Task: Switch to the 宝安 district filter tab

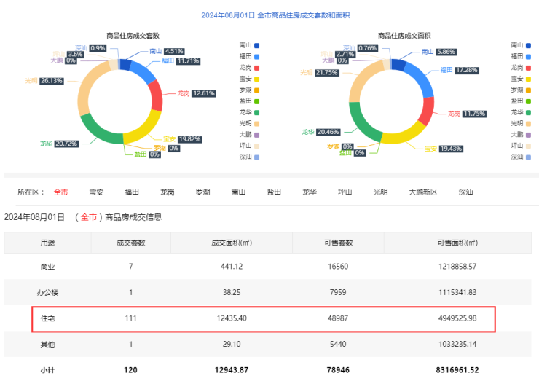Action: coord(96,192)
